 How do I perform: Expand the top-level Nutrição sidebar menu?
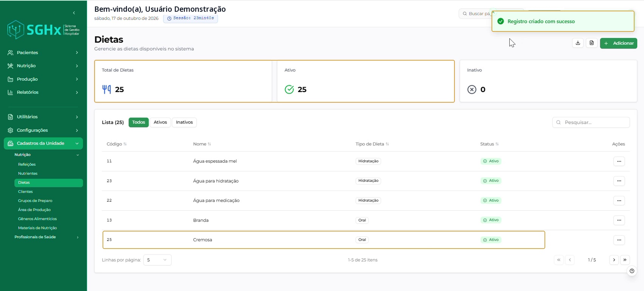click(x=43, y=66)
